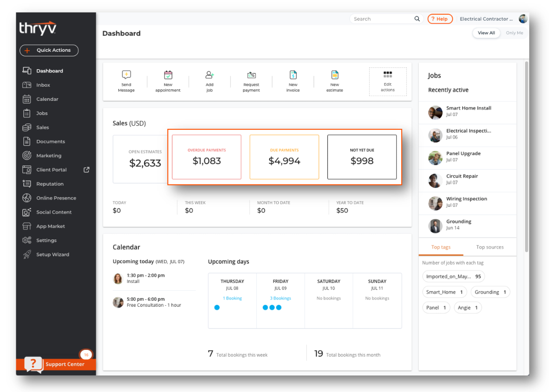Screen dimensions: 553x392
Task: Open the Overdue Payments card
Action: [x=207, y=157]
